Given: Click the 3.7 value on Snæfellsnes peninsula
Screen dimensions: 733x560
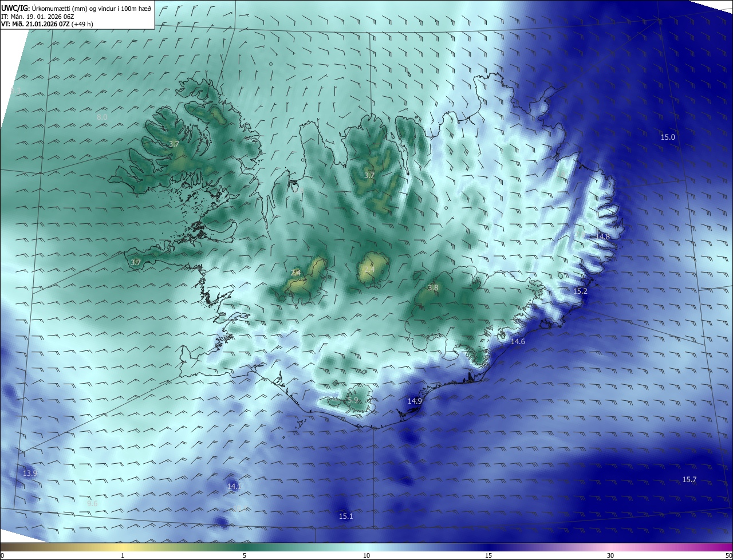Looking at the screenshot, I should click(135, 263).
